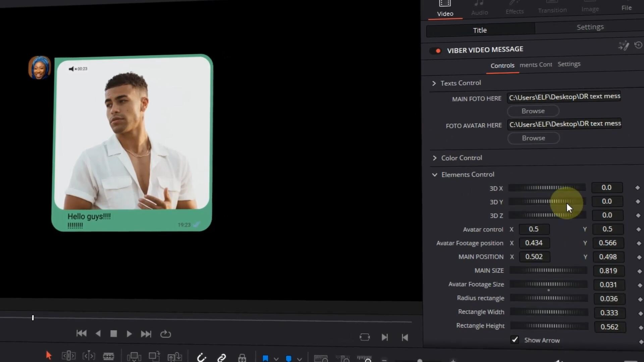The width and height of the screenshot is (644, 362).
Task: Click Browse for MAIN FOTO HERE
Action: click(x=533, y=111)
